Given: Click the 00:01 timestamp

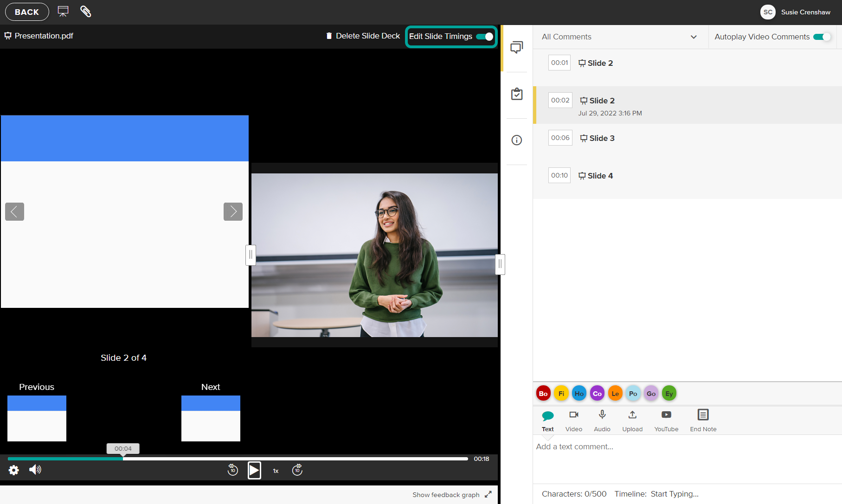Looking at the screenshot, I should [x=559, y=63].
